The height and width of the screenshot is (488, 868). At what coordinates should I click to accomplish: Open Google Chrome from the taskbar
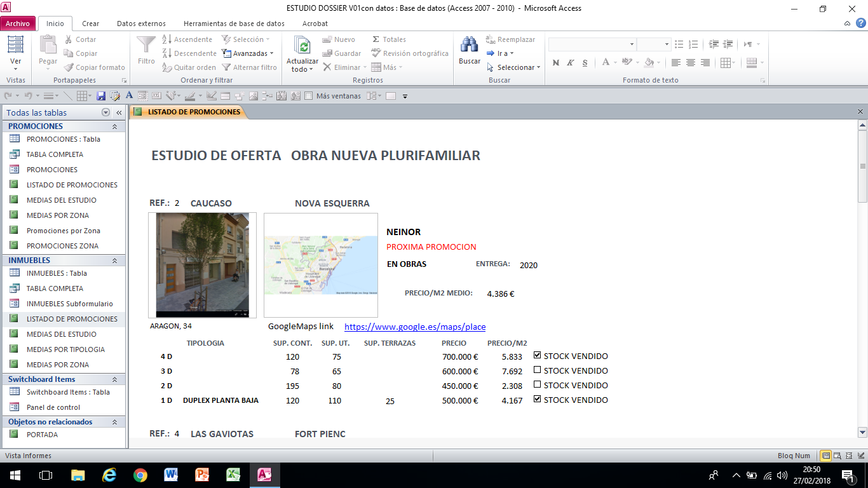coord(140,475)
